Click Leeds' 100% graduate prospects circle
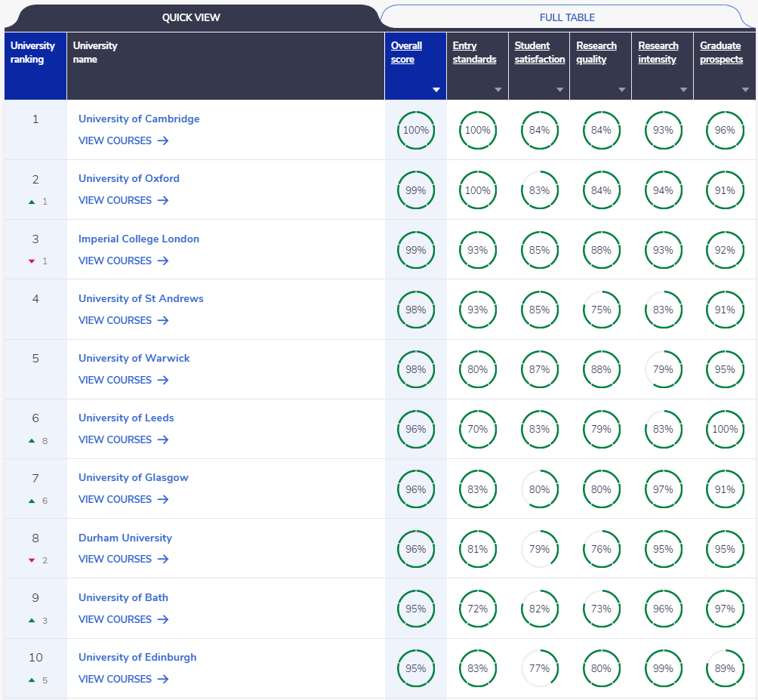Viewport: 758px width, 700px height. click(725, 429)
